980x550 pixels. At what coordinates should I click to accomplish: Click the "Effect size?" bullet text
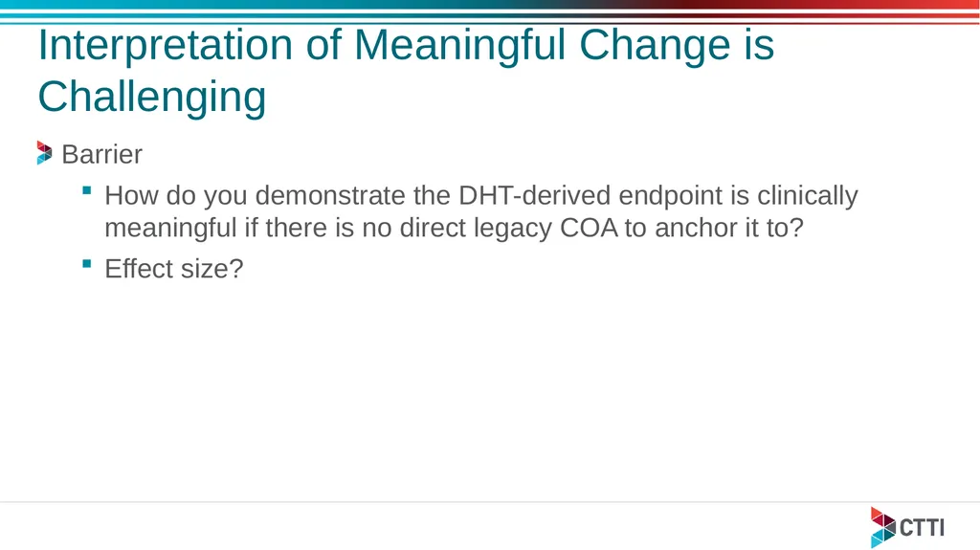pos(174,269)
